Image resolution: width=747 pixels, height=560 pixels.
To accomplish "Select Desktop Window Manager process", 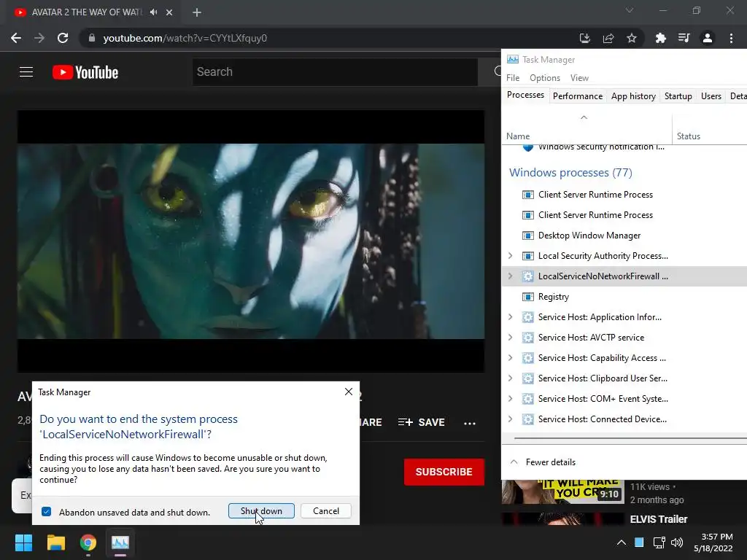I will [x=624, y=236].
